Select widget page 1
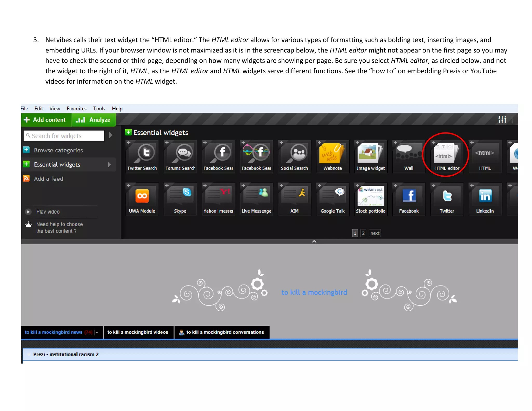 point(355,233)
